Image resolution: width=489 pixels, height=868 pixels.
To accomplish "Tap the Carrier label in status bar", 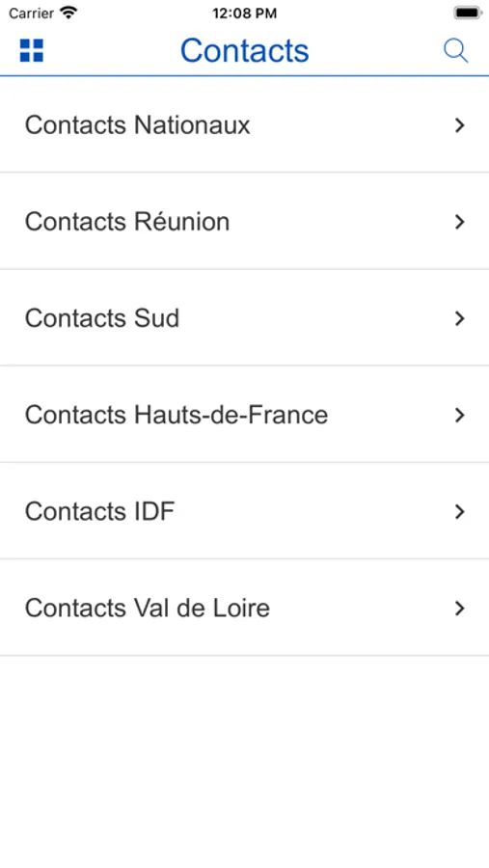I will pyautogui.click(x=31, y=14).
